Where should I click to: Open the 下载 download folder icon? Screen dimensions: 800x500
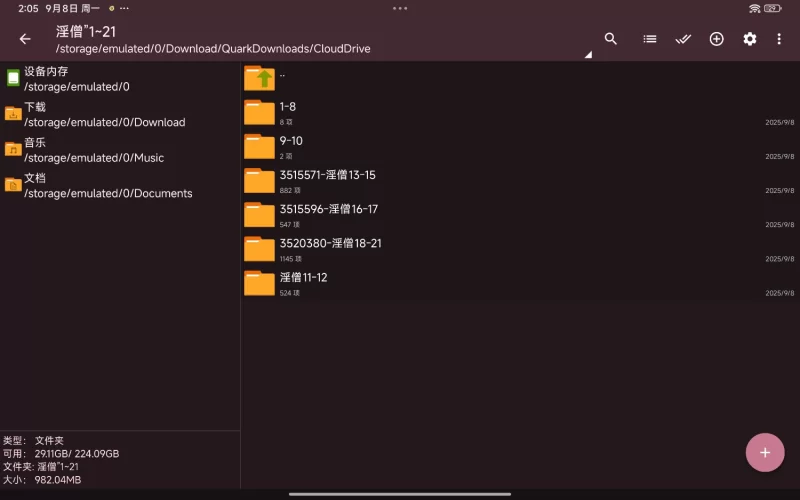point(13,114)
